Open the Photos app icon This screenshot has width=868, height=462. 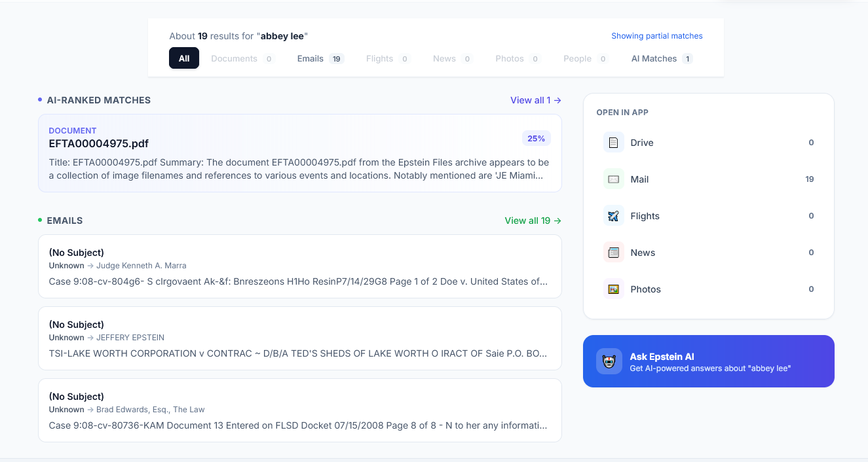[x=613, y=289]
